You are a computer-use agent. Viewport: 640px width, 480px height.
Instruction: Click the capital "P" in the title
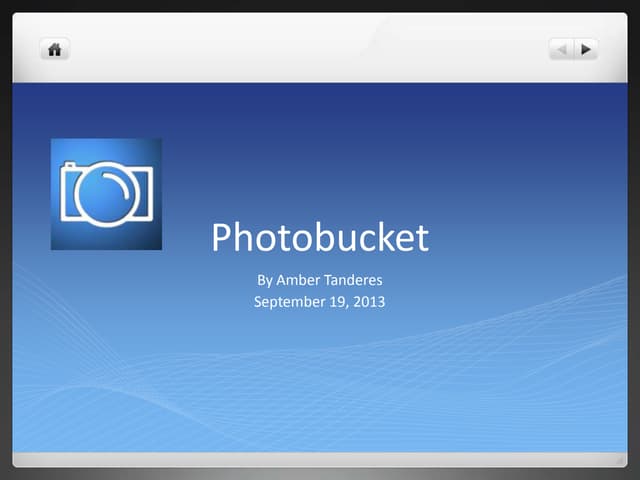click(x=222, y=238)
